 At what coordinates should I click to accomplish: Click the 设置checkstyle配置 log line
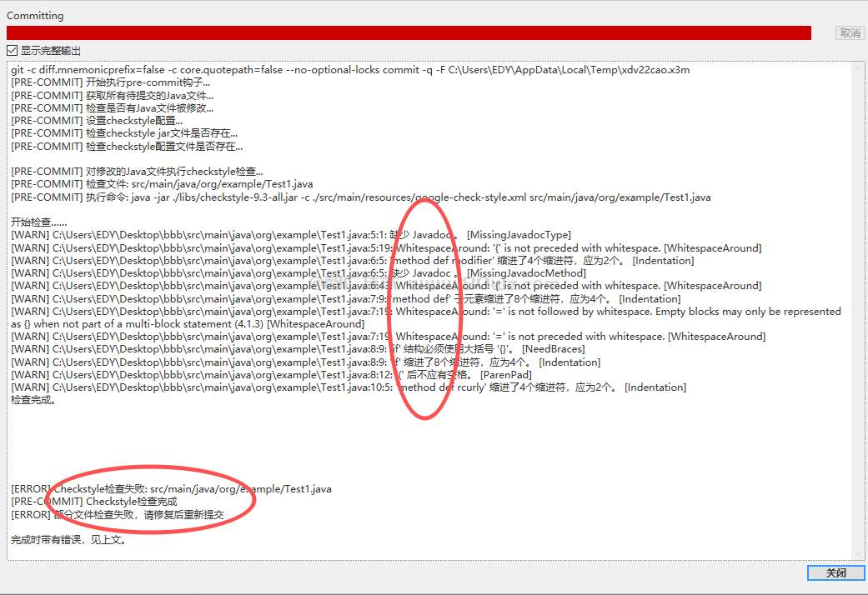97,121
